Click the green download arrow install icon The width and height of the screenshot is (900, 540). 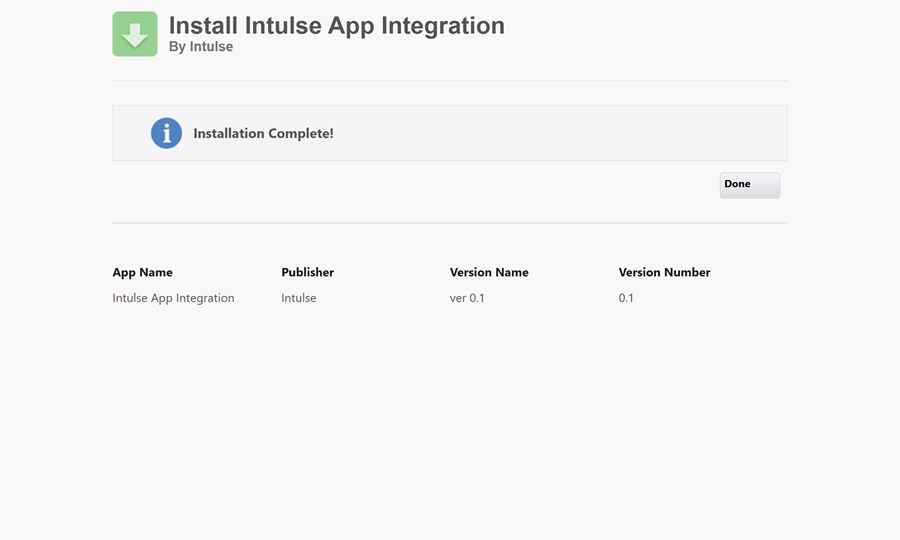135,34
